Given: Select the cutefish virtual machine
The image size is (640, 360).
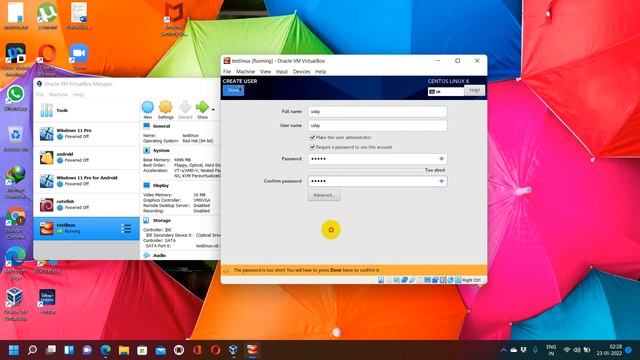Looking at the screenshot, I should click(87, 204).
